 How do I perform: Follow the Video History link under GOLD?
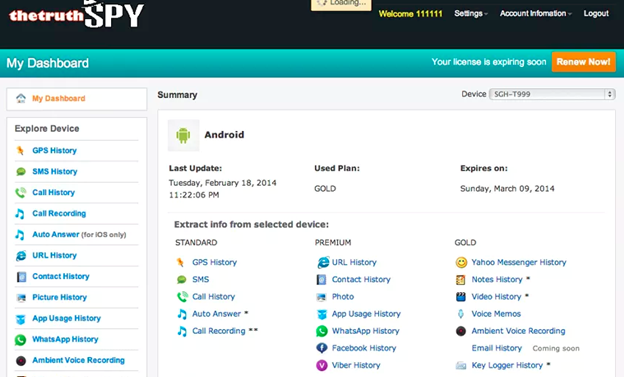[496, 297]
